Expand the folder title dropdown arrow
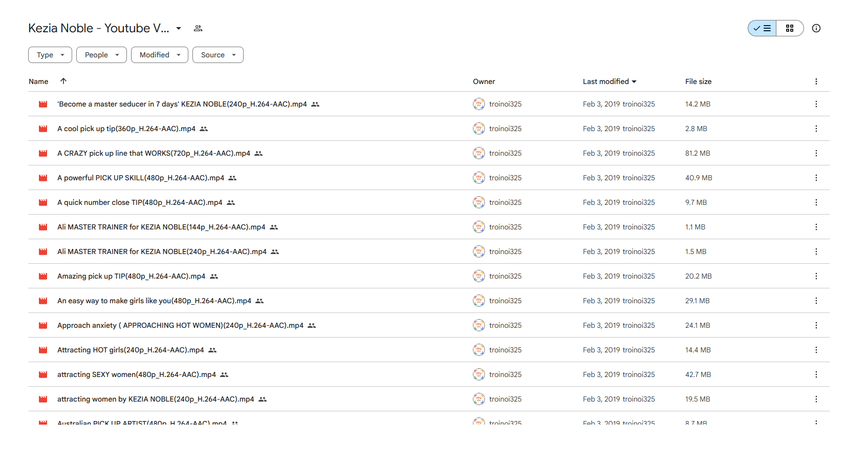Screen dimensions: 868x461 tap(179, 28)
